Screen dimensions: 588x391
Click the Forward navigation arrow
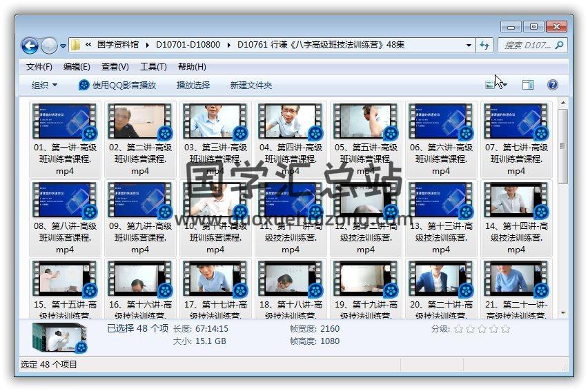tap(49, 46)
